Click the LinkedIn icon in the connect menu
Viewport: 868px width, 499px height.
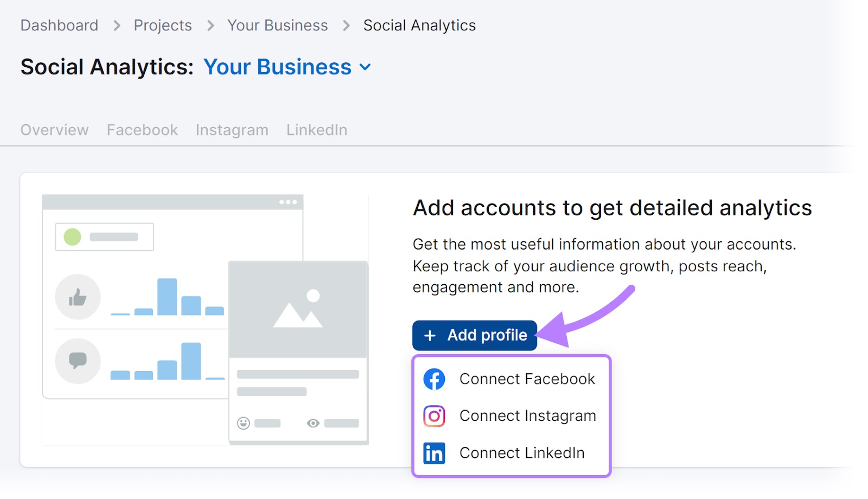434,453
